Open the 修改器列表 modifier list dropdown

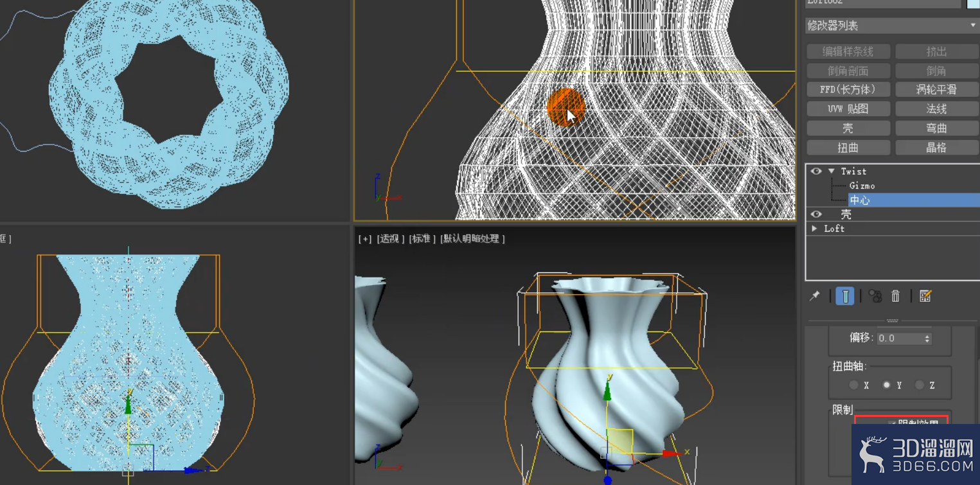(892, 26)
